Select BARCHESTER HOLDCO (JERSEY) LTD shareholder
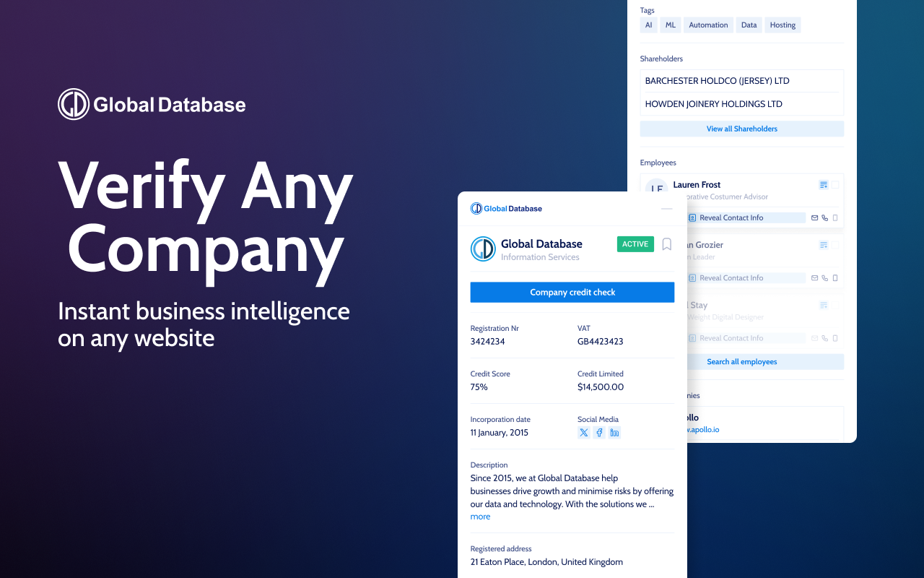This screenshot has height=578, width=924. (x=741, y=81)
